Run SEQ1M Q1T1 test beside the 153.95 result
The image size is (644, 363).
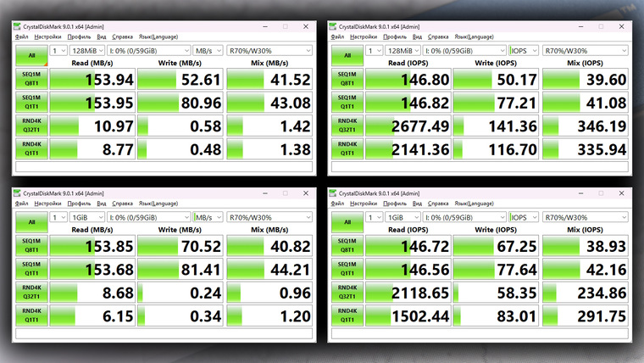click(x=31, y=103)
